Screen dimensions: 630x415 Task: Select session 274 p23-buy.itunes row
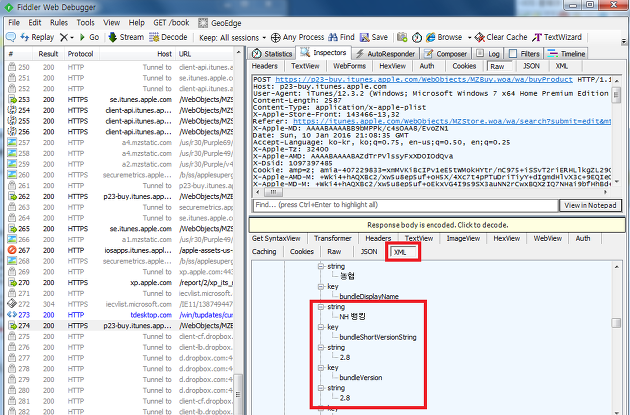tap(120, 326)
